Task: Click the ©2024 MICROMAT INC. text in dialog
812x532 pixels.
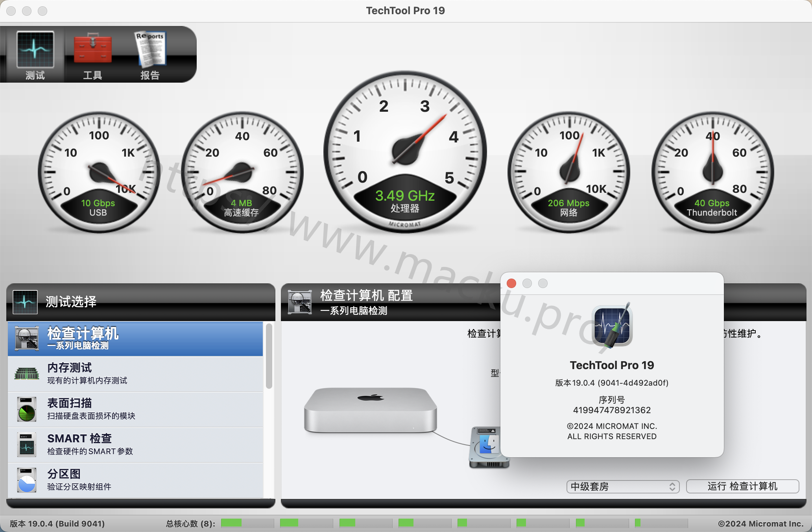Action: (x=612, y=426)
